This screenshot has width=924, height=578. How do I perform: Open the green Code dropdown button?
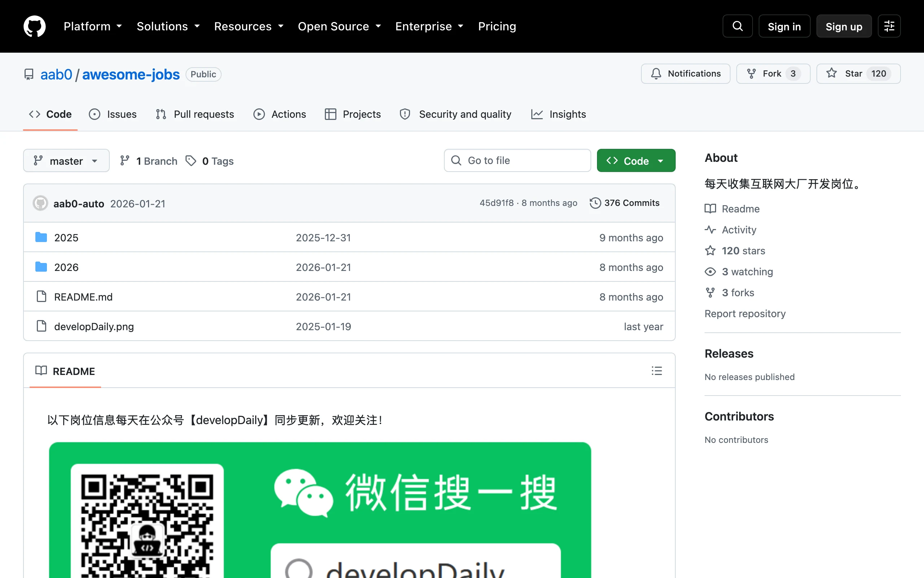636,160
